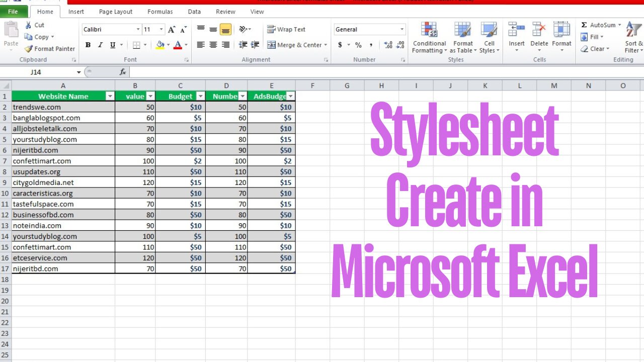644x362 pixels.
Task: Decrease font size with Shrink Font
Action: tap(184, 30)
